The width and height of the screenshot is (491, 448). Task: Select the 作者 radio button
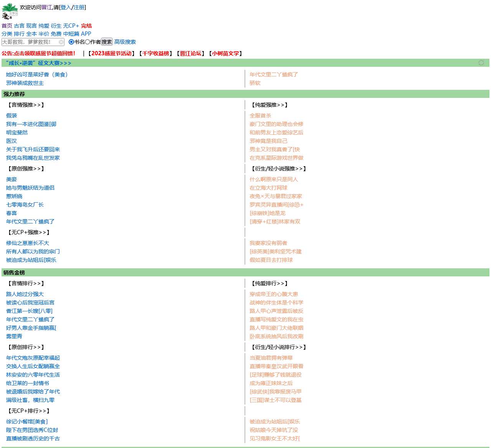point(87,42)
